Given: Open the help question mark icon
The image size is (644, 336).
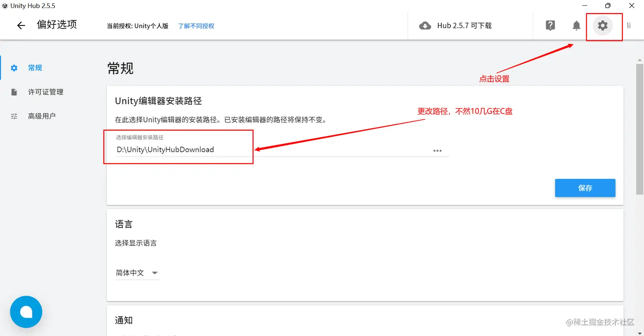Looking at the screenshot, I should click(550, 26).
